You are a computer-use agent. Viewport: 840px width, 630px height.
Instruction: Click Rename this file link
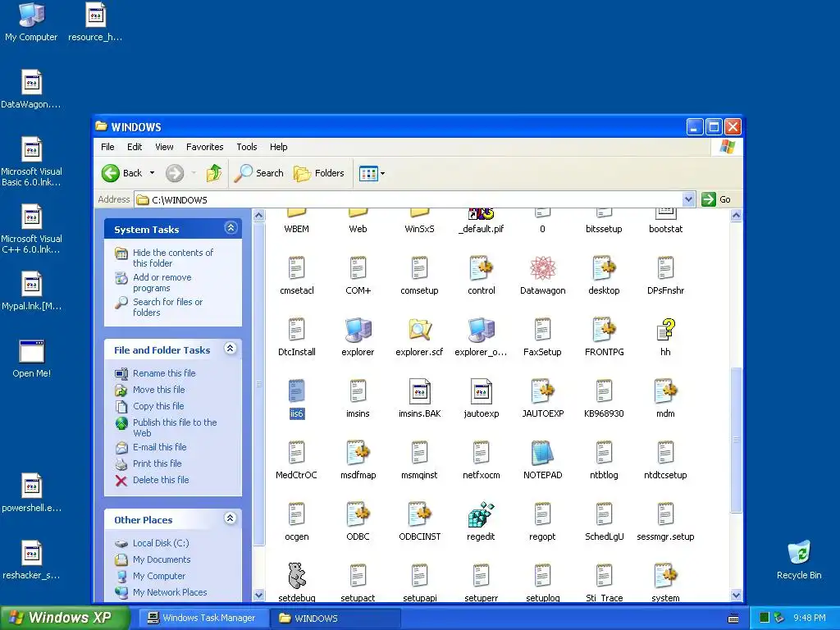coord(164,373)
